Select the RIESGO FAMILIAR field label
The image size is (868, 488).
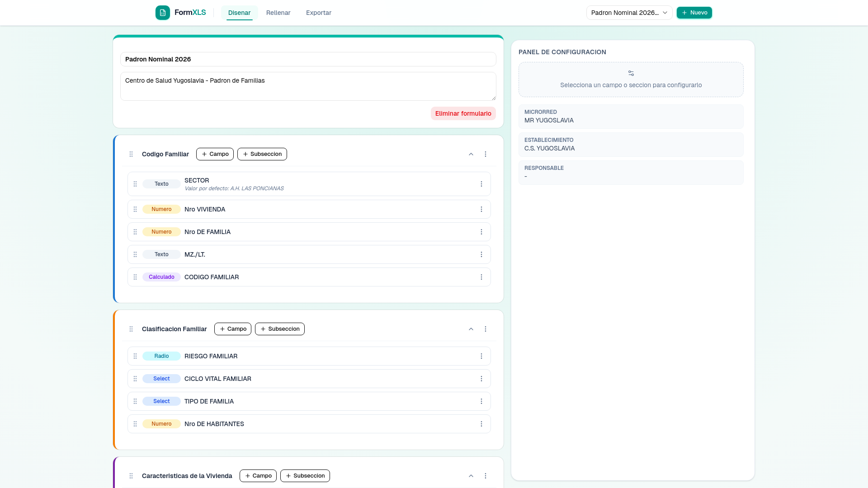coord(211,356)
